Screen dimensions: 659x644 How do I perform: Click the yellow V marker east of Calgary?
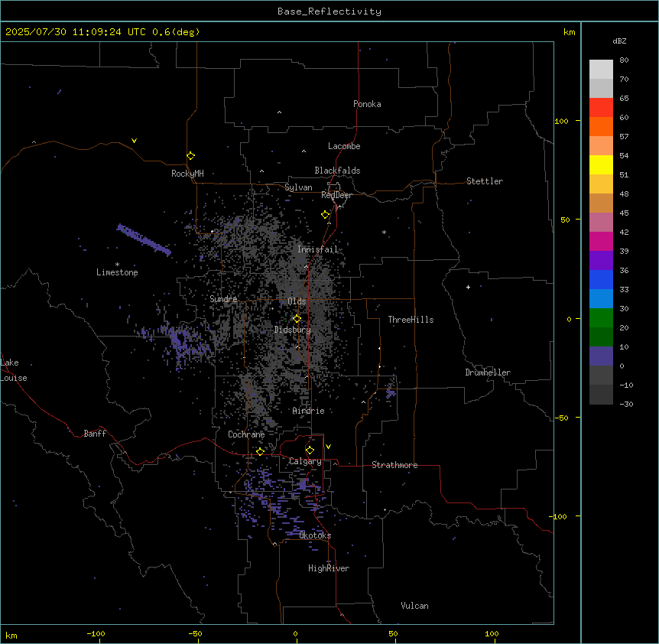pyautogui.click(x=328, y=447)
